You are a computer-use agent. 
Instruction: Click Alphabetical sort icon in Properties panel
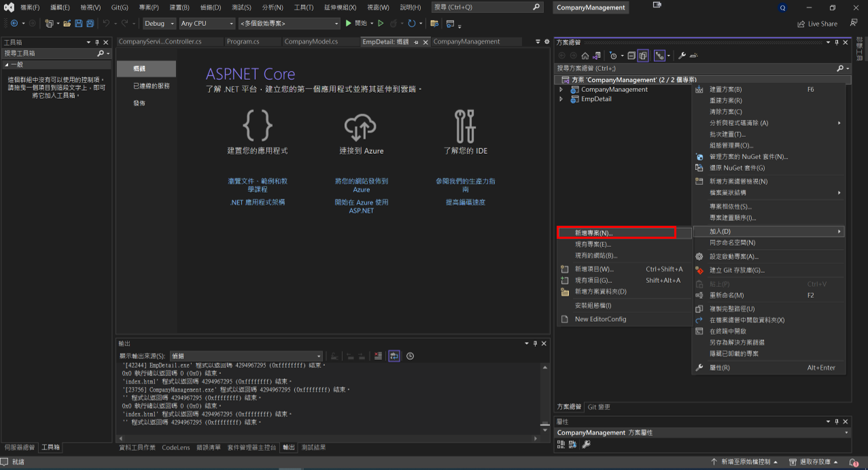[573, 444]
